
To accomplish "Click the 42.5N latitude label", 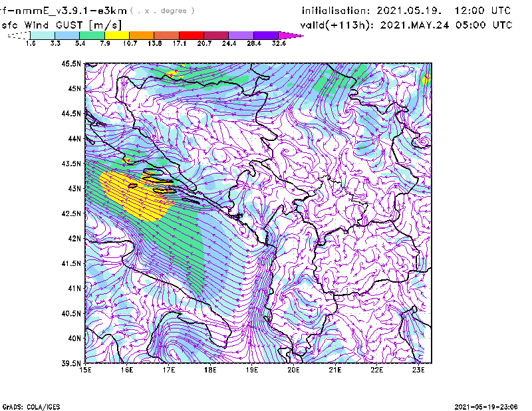I will (x=71, y=213).
